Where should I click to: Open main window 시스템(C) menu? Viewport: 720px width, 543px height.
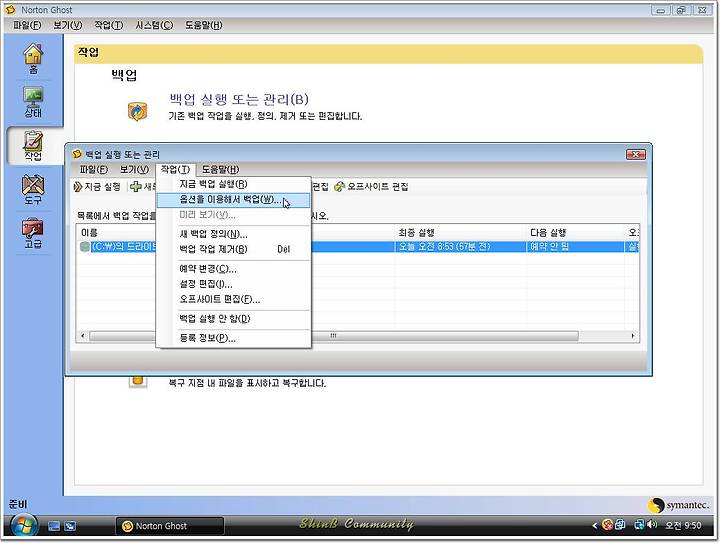point(154,25)
